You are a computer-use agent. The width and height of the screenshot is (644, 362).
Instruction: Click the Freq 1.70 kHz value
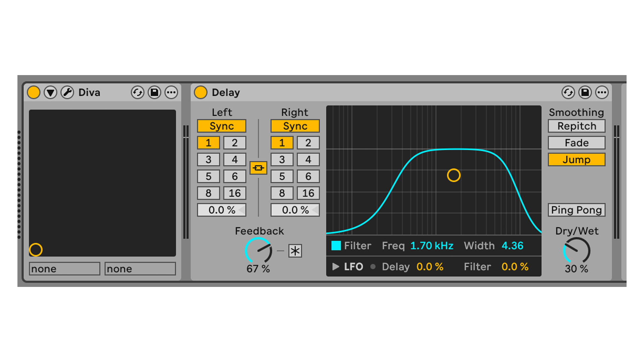(x=432, y=246)
